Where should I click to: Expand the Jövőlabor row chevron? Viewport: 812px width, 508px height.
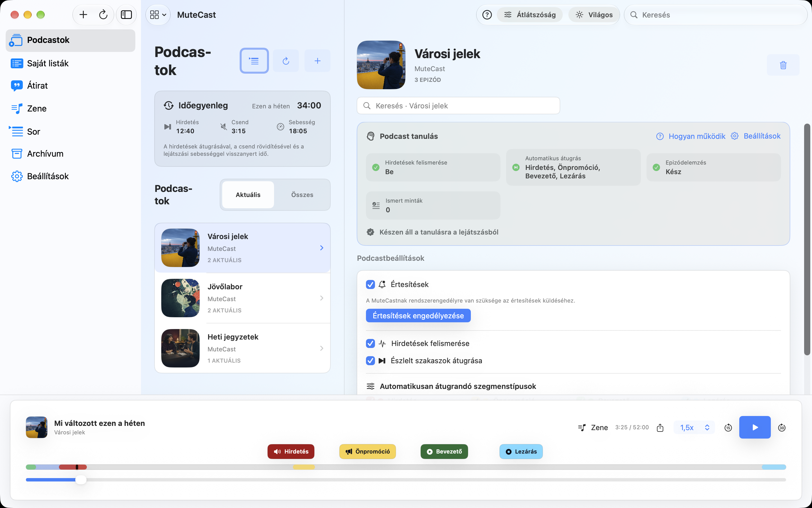tap(322, 298)
